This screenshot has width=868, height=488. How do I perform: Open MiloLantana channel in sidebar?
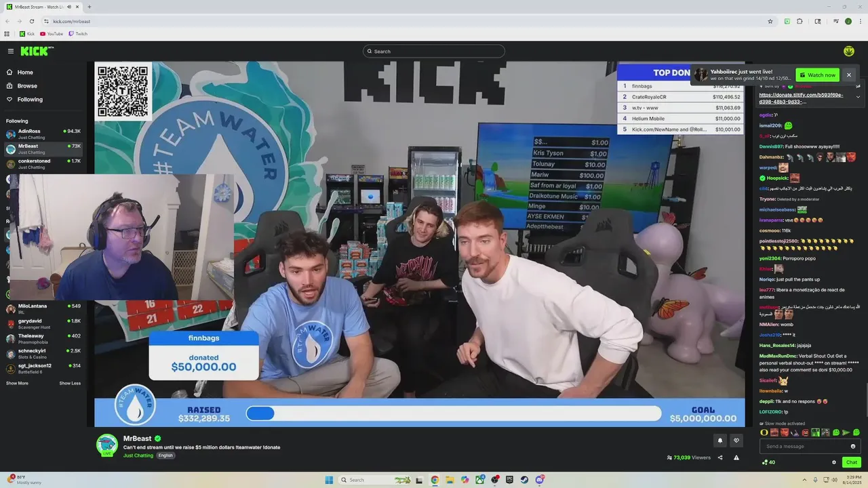tap(43, 308)
